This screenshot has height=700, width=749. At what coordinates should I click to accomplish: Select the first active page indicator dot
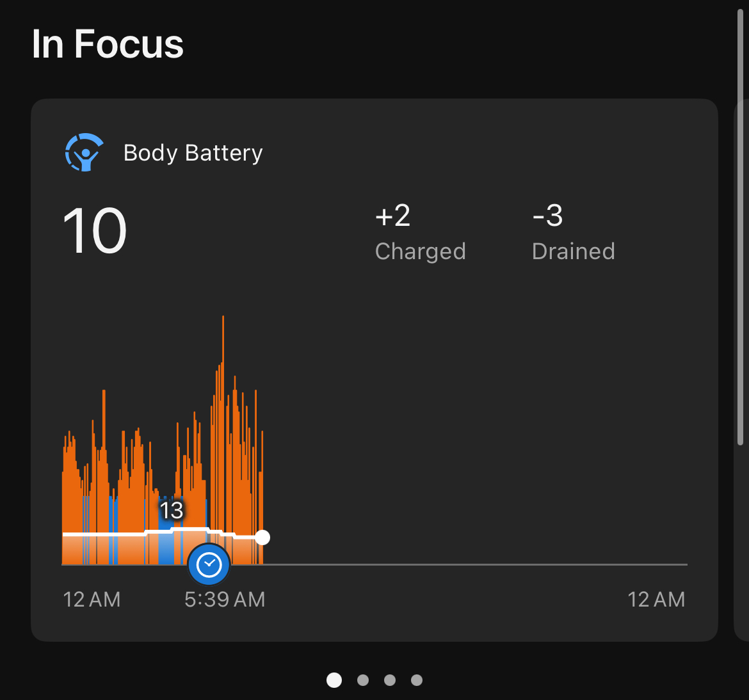[x=334, y=680]
